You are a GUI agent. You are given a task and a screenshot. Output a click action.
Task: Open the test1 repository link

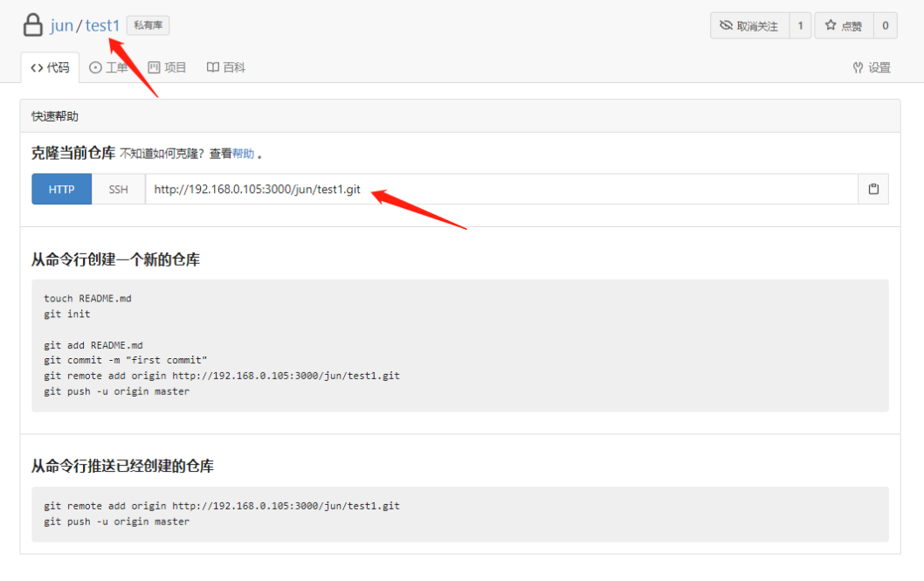pos(102,25)
